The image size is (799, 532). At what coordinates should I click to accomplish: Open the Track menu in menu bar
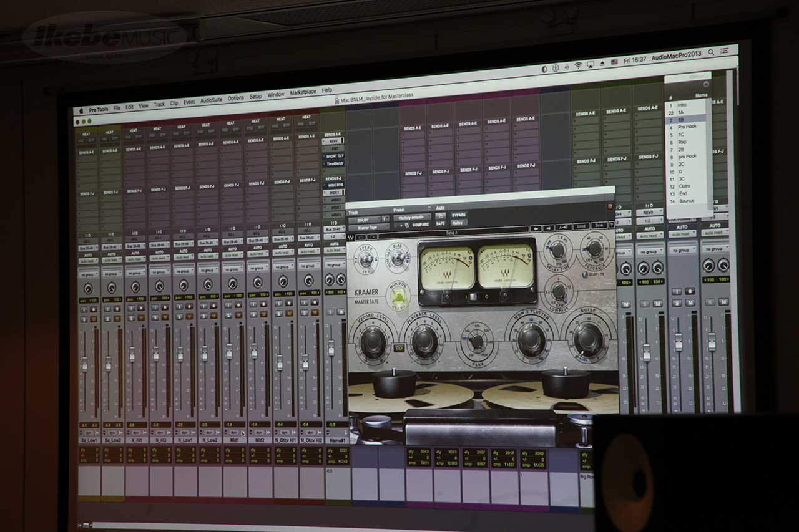tap(159, 104)
